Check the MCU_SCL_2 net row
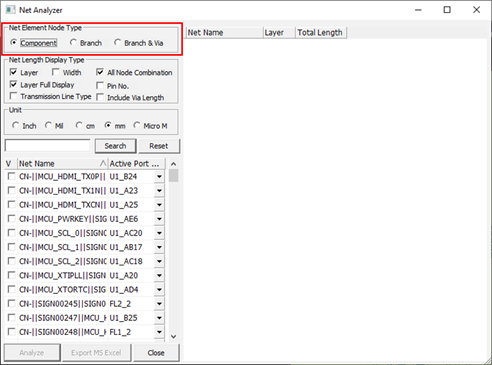492x365 pixels. (11, 261)
